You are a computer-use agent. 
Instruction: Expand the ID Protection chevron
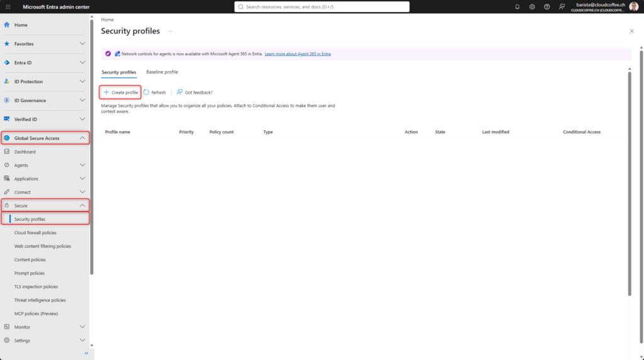[82, 81]
